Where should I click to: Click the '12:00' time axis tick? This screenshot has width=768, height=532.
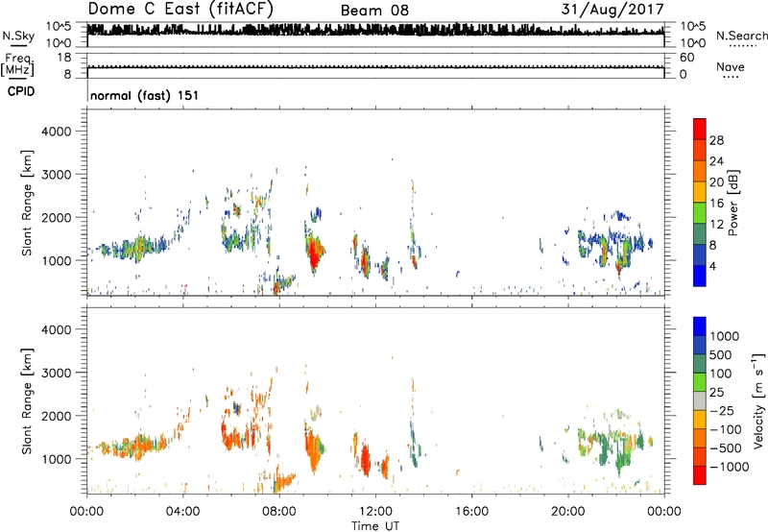[x=375, y=512]
